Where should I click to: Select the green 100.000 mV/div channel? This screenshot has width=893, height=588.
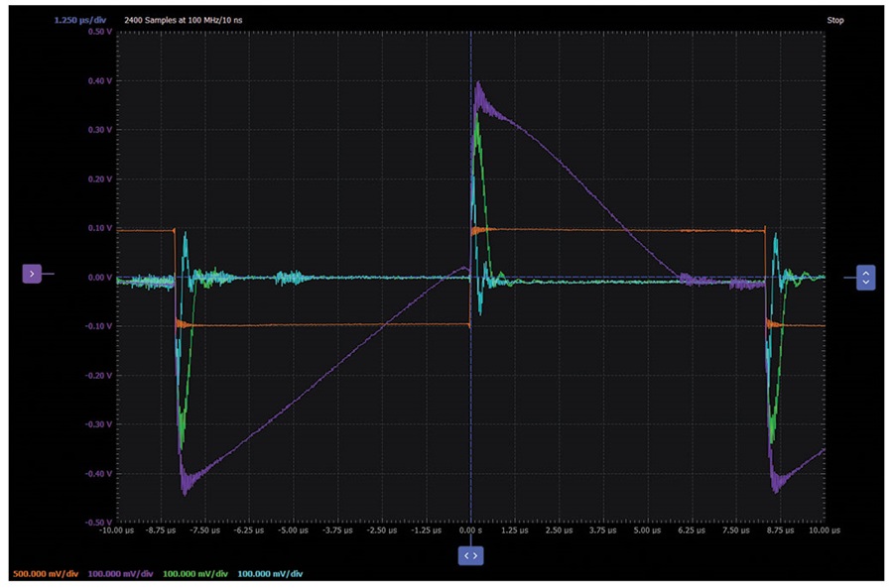[x=195, y=574]
